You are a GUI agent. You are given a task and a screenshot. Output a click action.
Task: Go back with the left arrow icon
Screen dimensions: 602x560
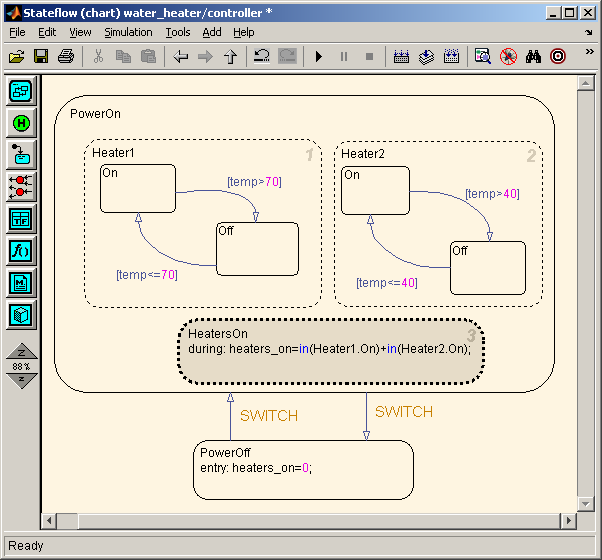180,57
